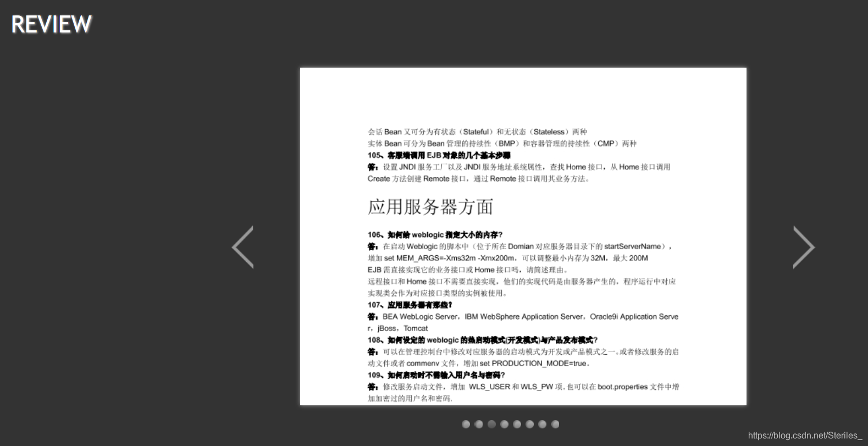The image size is (868, 446).
Task: Click the line mentioning WLS_USER and WLS_PW
Action: point(523,387)
